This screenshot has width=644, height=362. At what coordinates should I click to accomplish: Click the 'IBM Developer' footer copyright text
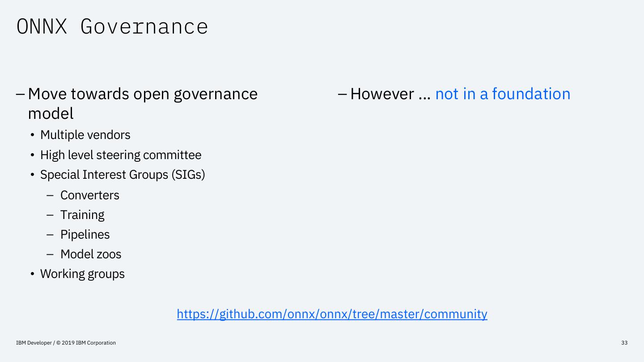[x=66, y=343]
